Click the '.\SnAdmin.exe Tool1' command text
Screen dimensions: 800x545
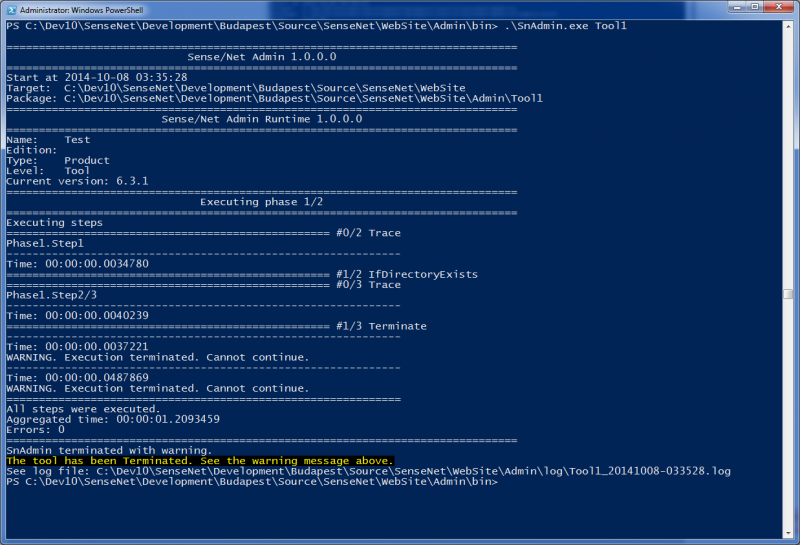(565, 26)
